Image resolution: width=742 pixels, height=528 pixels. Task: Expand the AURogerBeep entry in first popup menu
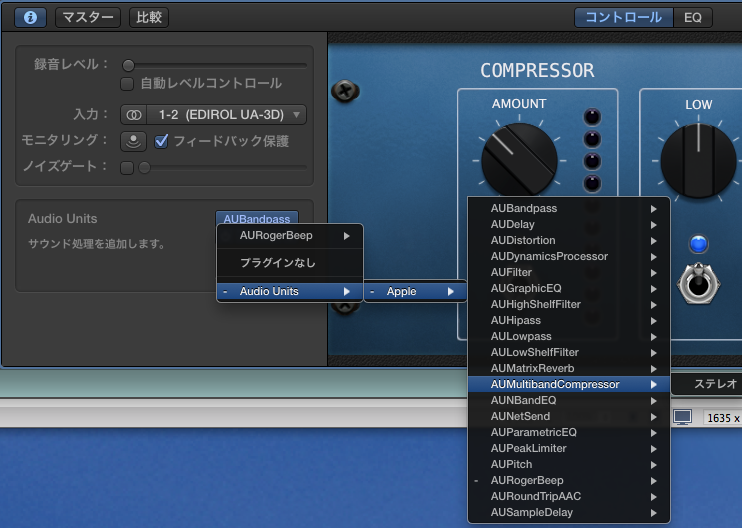click(290, 236)
